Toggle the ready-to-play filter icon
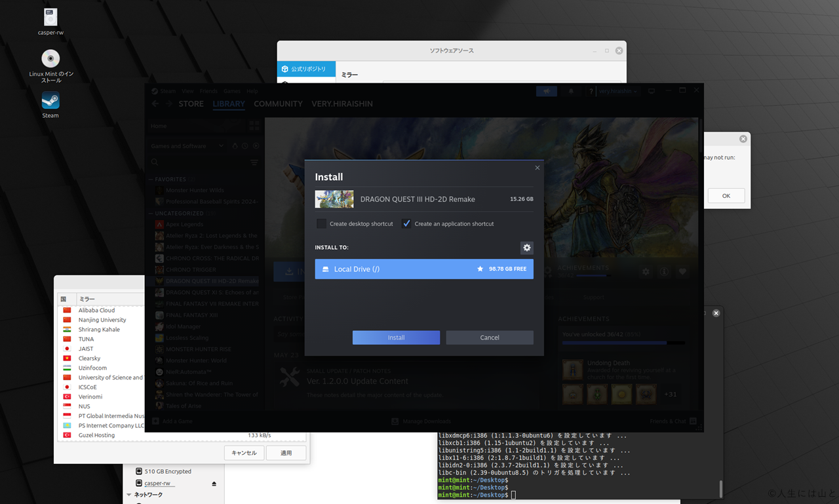This screenshot has width=839, height=504. (256, 145)
